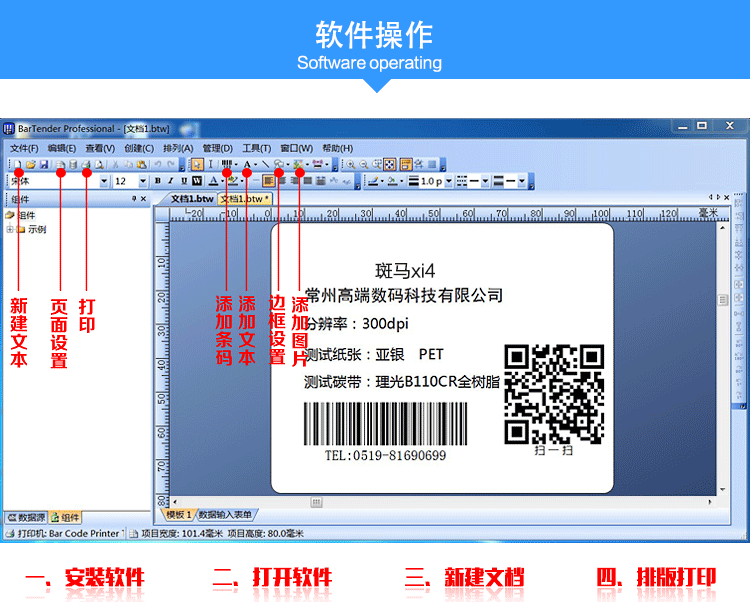750x602 pixels.
Task: Click the add barcode tool icon
Action: coord(227,164)
